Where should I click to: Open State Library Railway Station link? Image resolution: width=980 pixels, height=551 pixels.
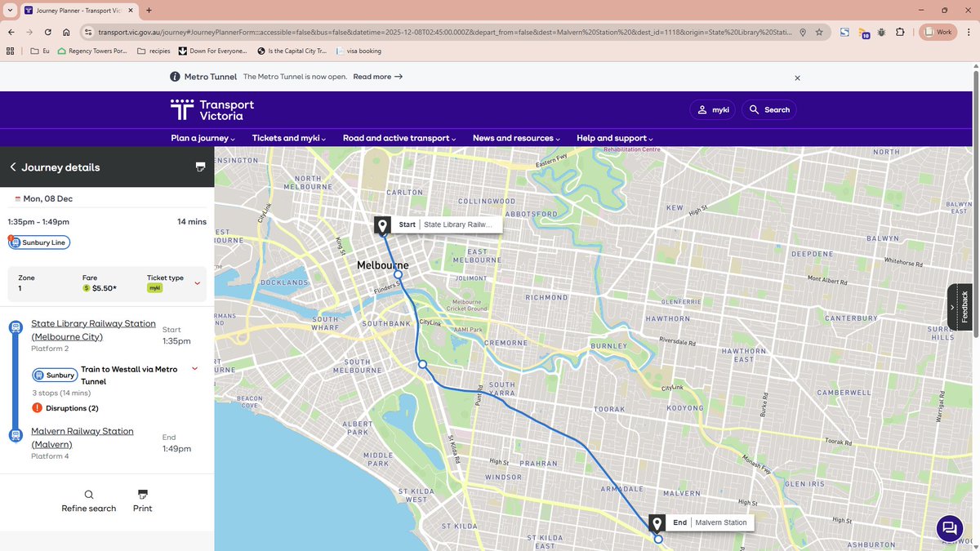[93, 330]
